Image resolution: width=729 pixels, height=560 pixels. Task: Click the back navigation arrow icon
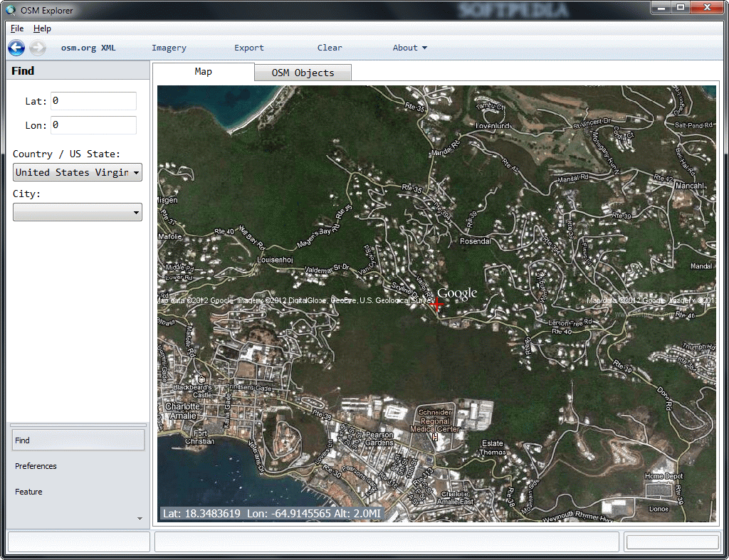(x=16, y=48)
